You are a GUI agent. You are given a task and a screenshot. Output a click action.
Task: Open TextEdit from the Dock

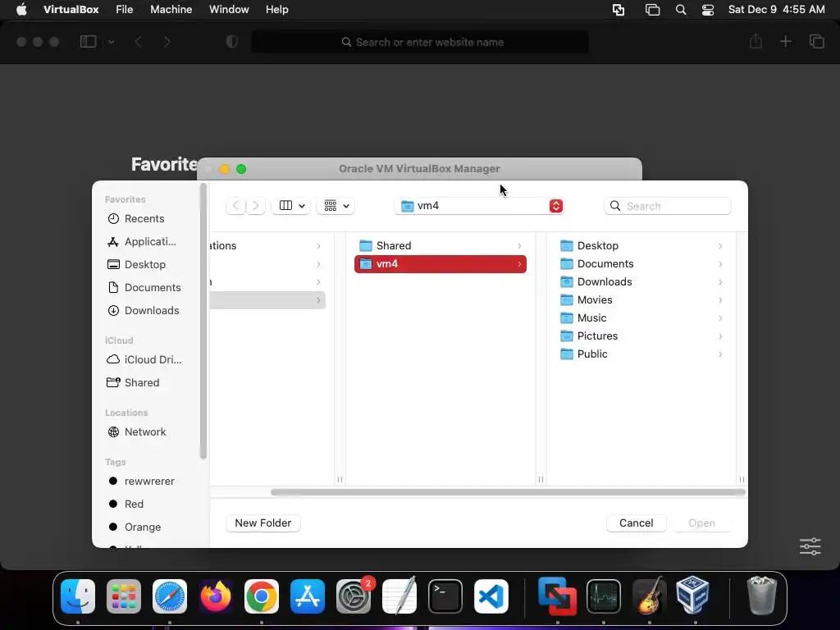coord(399,596)
